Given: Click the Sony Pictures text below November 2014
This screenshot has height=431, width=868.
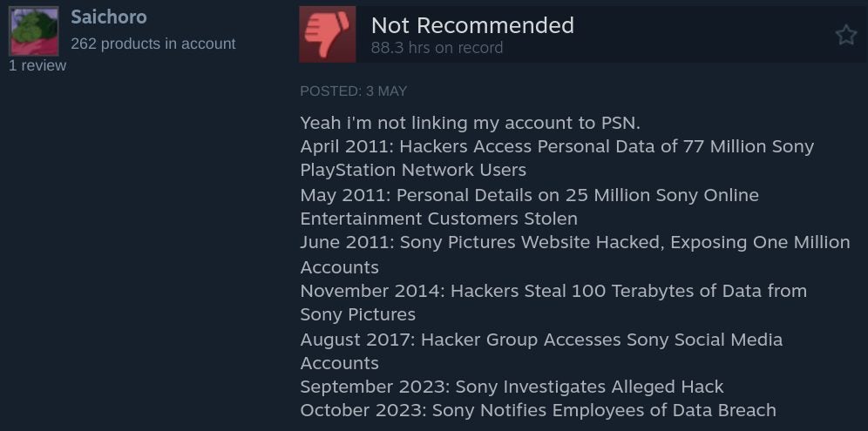Looking at the screenshot, I should [x=357, y=314].
